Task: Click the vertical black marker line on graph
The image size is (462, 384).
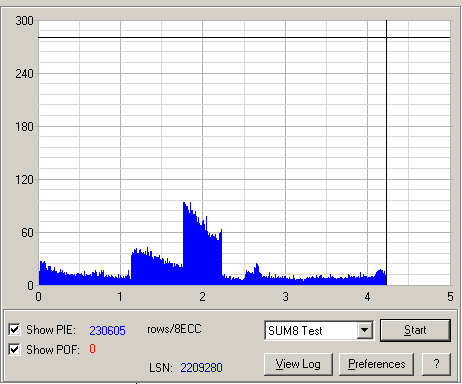Action: [x=386, y=153]
